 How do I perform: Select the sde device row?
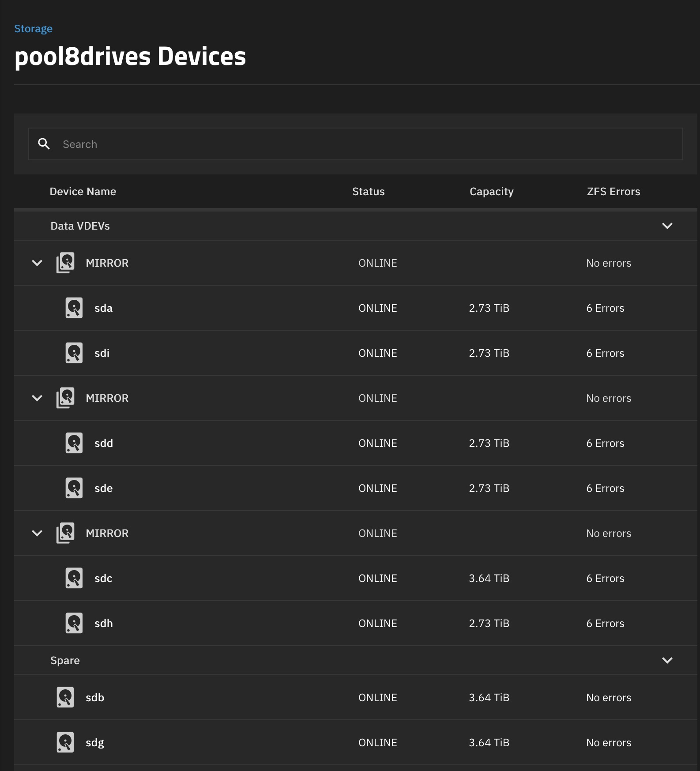pyautogui.click(x=356, y=488)
